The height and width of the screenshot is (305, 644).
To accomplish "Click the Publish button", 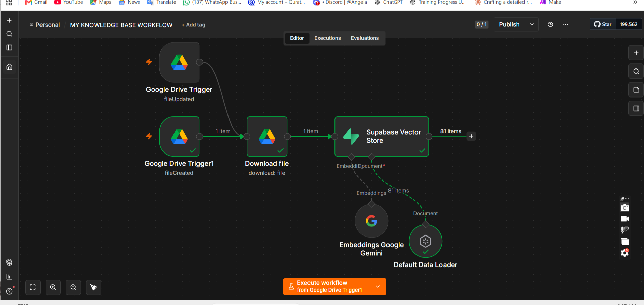I will [x=509, y=24].
